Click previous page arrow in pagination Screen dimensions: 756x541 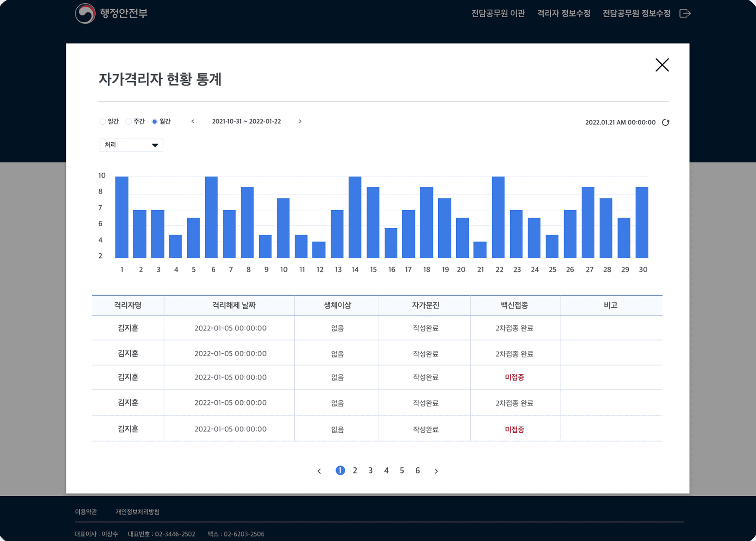pos(319,471)
